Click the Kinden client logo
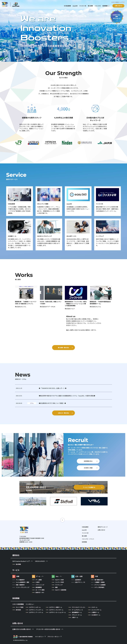Viewport: 127px width, 644px height. coord(67,143)
